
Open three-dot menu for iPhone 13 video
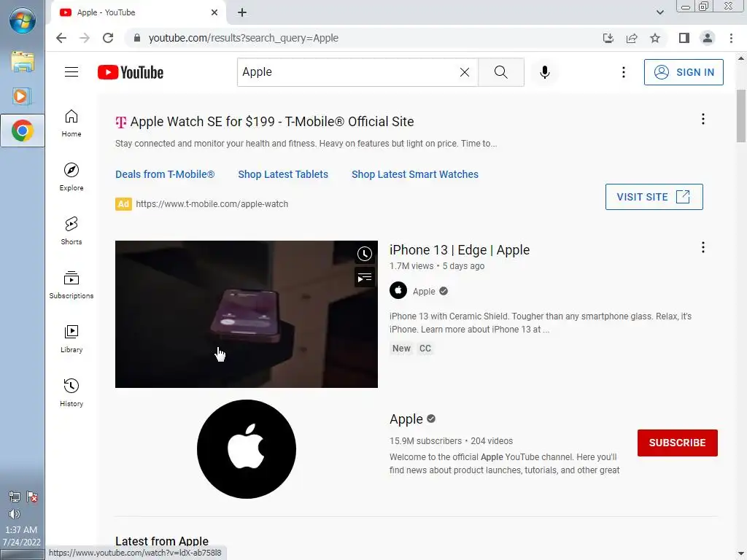(x=703, y=247)
